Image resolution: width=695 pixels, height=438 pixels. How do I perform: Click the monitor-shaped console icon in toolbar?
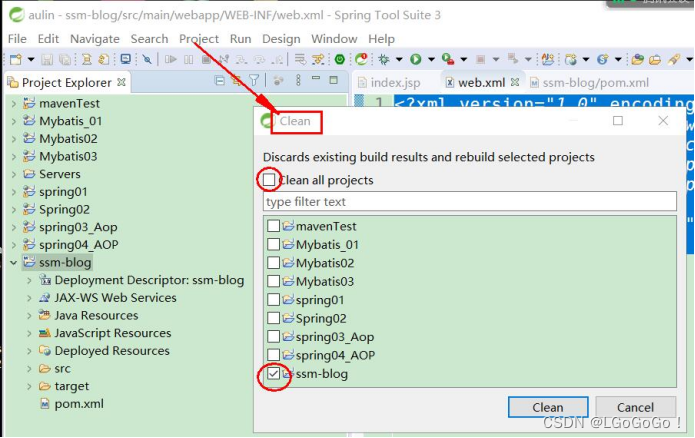pyautogui.click(x=126, y=59)
